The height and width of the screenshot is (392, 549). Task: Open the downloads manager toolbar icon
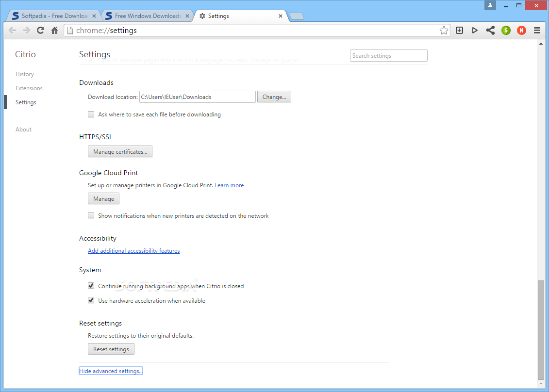459,31
